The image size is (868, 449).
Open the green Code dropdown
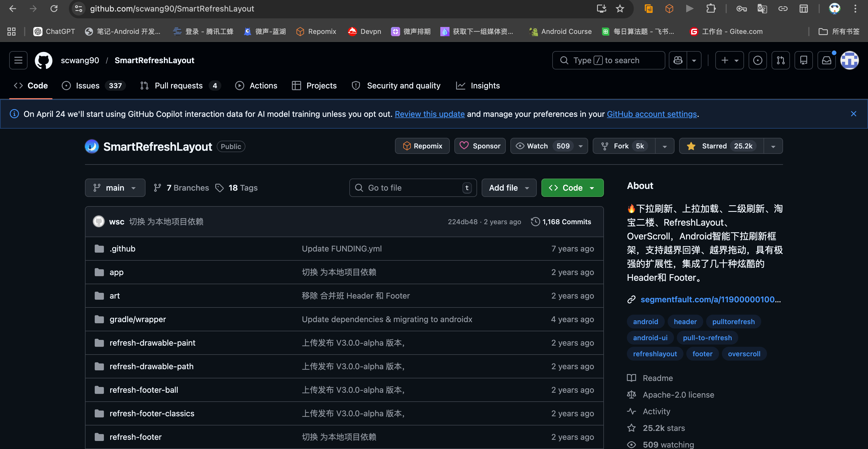572,188
